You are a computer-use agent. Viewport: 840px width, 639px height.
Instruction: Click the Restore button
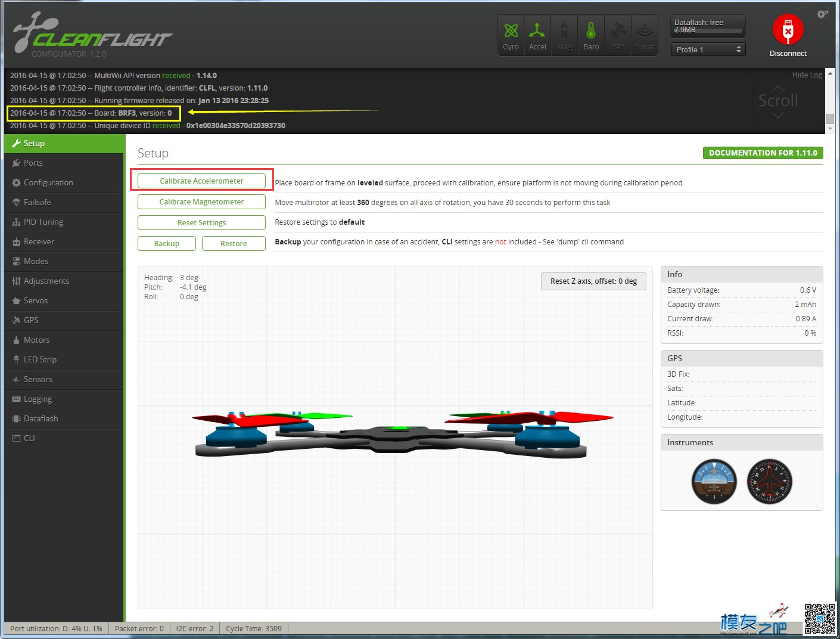point(234,243)
